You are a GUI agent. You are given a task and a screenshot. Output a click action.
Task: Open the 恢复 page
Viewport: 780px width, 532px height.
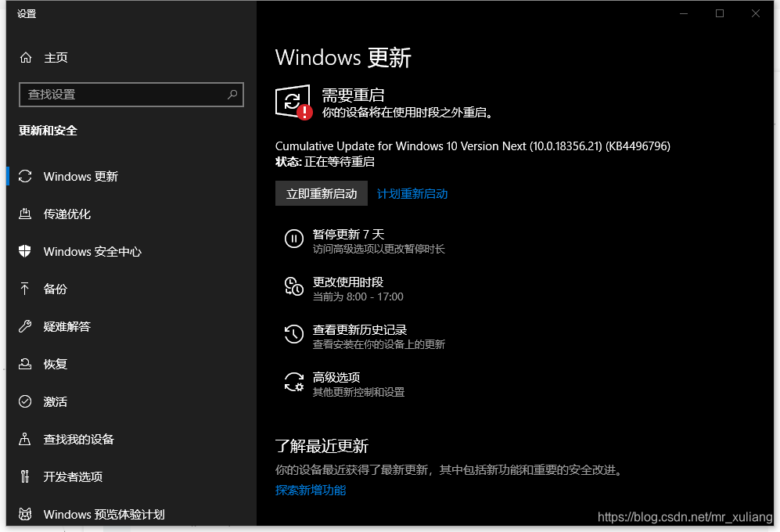131,364
